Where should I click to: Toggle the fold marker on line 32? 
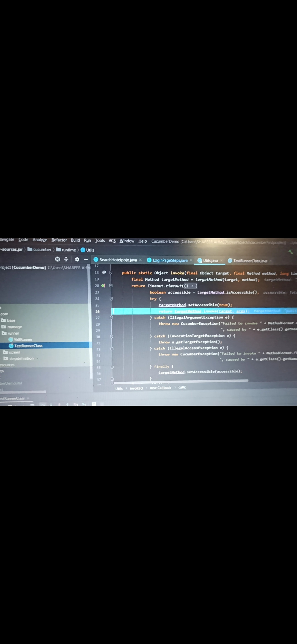tap(112, 348)
